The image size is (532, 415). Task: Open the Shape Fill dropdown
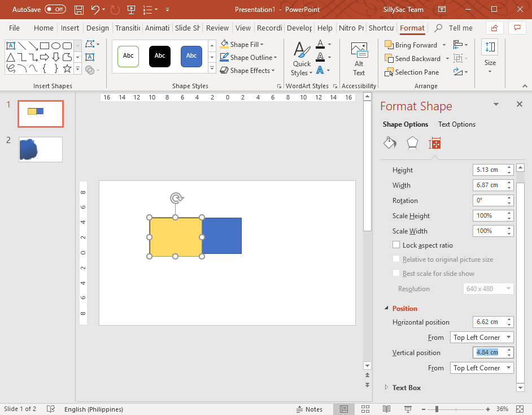[x=242, y=44]
